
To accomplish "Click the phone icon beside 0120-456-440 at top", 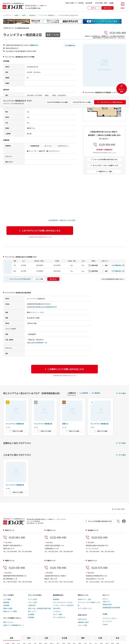I will 106,33.
